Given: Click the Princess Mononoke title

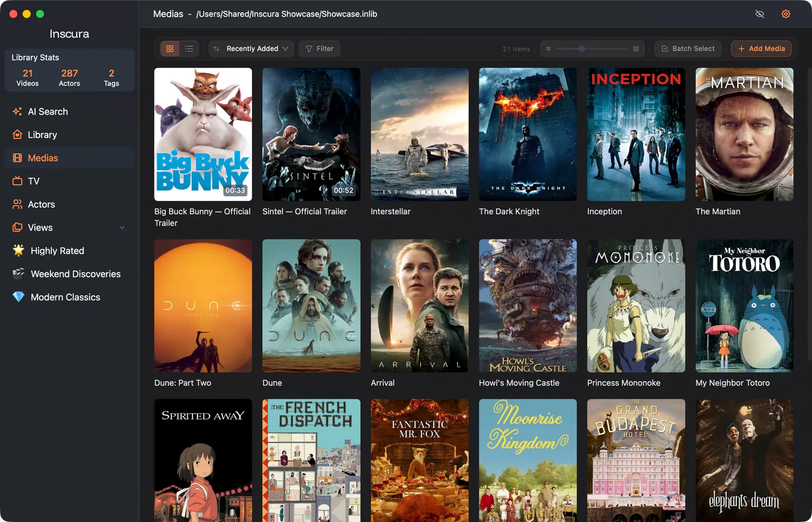Looking at the screenshot, I should 624,383.
